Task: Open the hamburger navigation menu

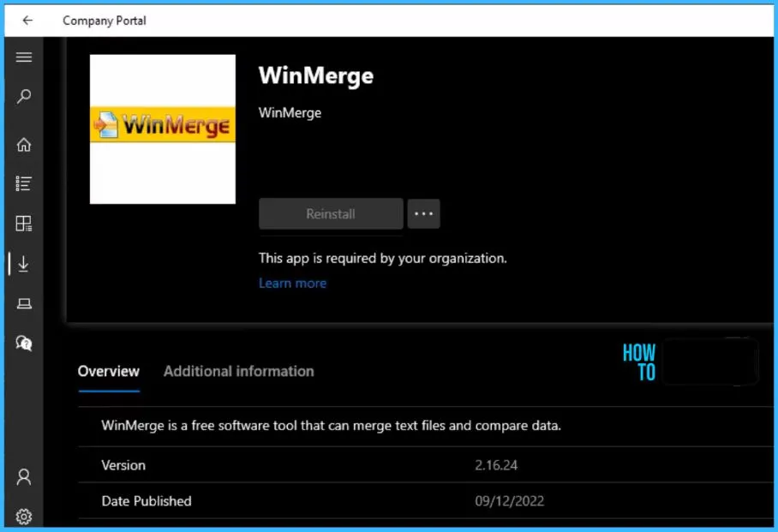Action: tap(24, 57)
